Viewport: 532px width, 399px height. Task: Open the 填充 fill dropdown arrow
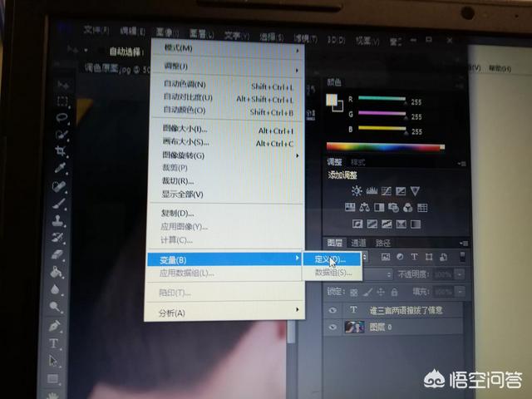coord(461,292)
